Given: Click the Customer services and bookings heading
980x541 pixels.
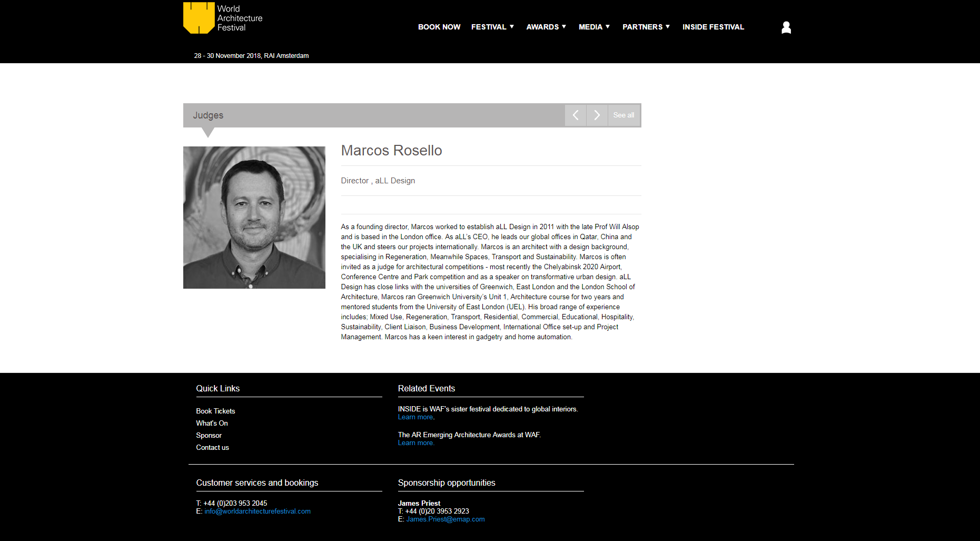Looking at the screenshot, I should coord(257,483).
